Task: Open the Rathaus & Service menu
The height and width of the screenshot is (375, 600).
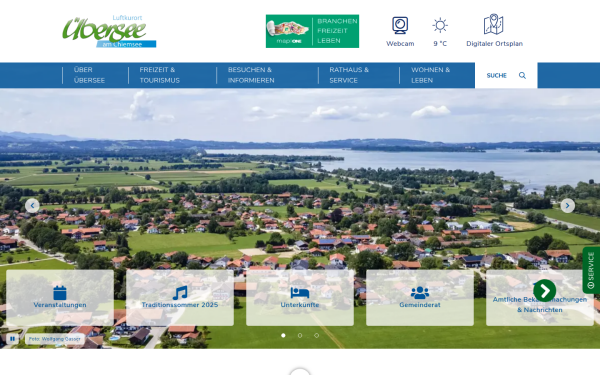Action: [x=349, y=75]
